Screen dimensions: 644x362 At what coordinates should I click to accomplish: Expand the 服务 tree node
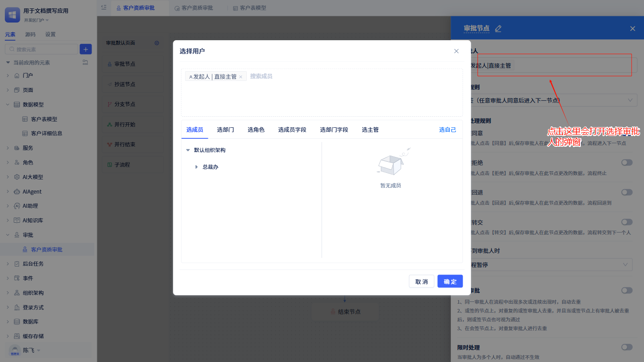(8, 148)
